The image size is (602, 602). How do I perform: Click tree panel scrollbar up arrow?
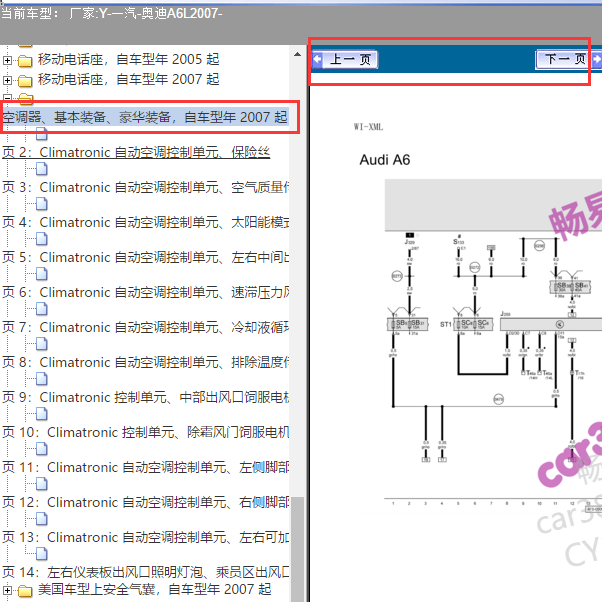point(297,54)
